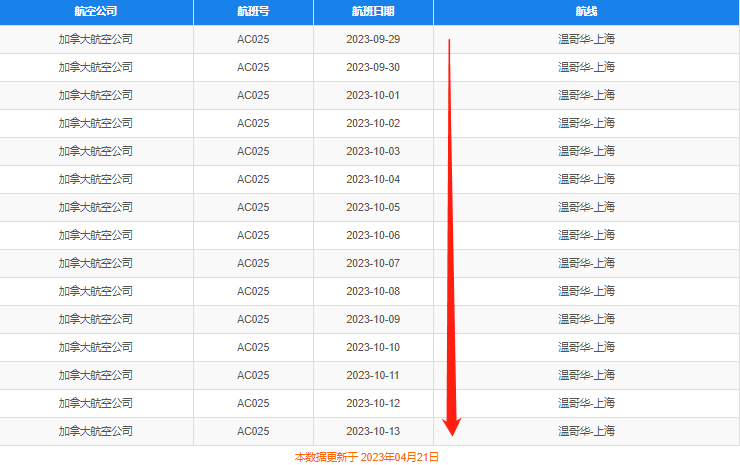The height and width of the screenshot is (465, 740).
Task: Select the 2023-10-13 date cell
Action: point(373,431)
